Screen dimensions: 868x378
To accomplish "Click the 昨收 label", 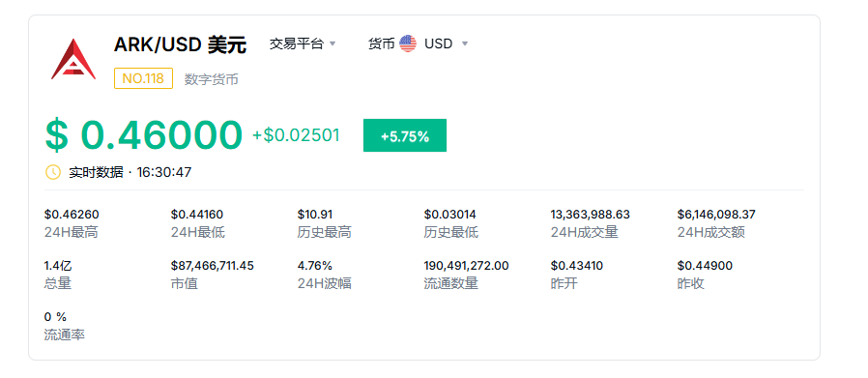I will click(690, 284).
